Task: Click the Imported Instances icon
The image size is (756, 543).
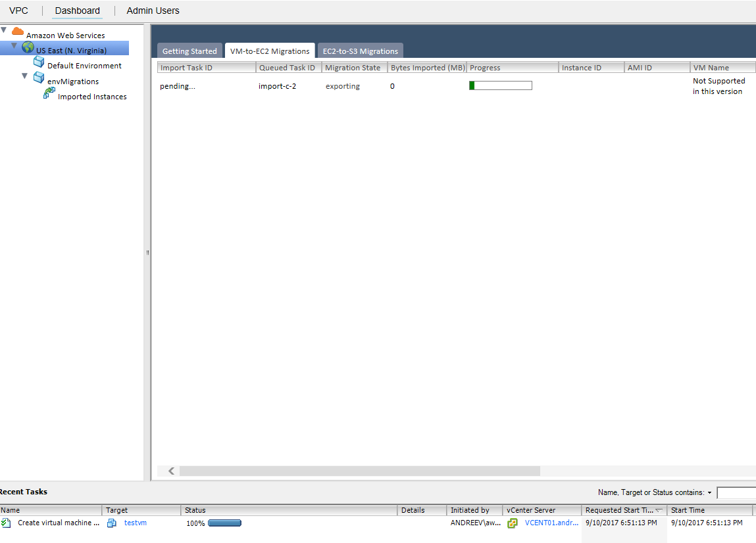Action: point(49,93)
